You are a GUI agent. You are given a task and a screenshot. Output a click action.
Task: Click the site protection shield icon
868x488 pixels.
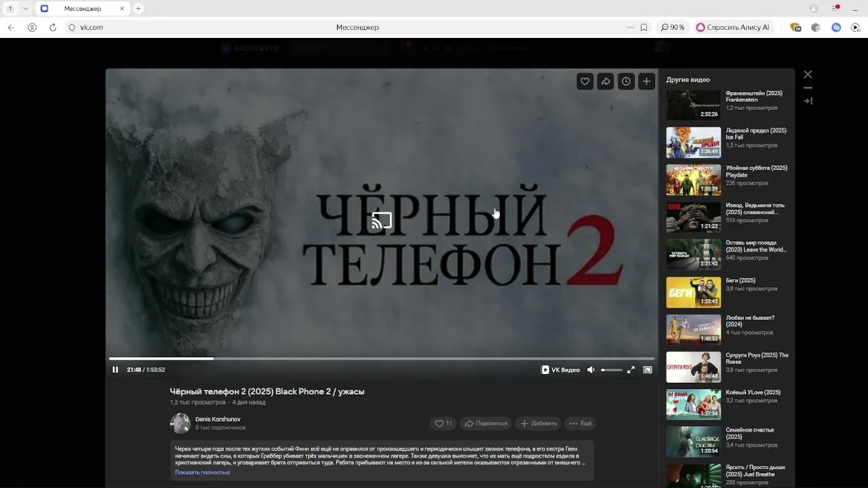pyautogui.click(x=72, y=27)
